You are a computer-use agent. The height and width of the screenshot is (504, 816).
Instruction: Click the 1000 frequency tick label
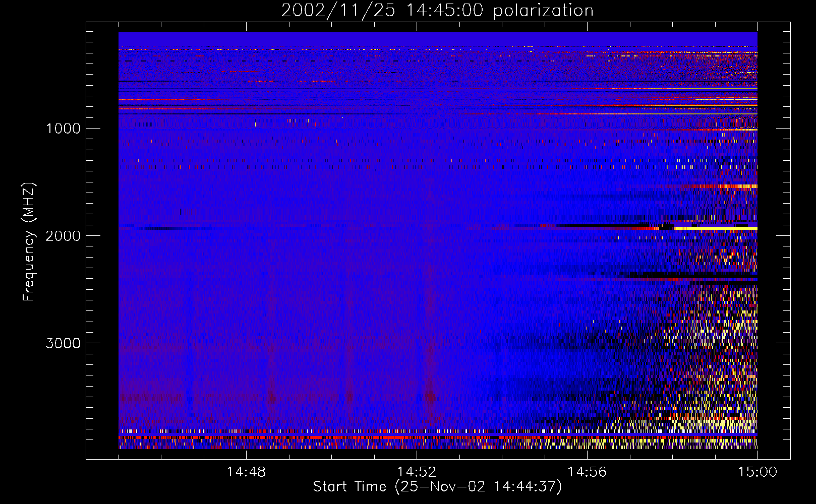pos(63,129)
